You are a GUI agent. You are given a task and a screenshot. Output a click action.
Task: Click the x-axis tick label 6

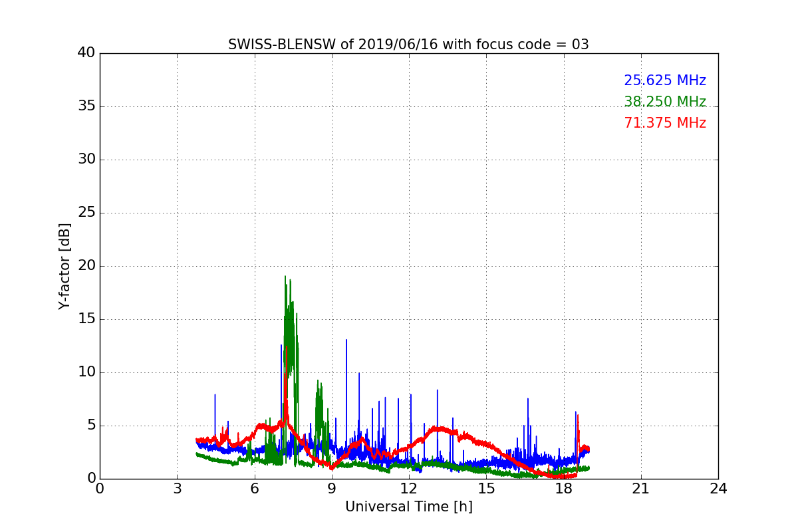pos(254,489)
